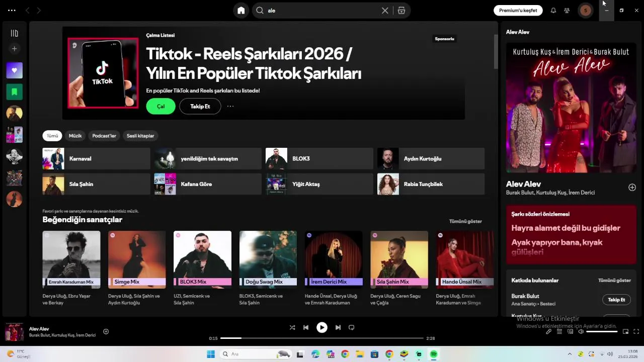644x362 pixels.
Task: Open the three-dot app menu
Action: [x=12, y=11]
